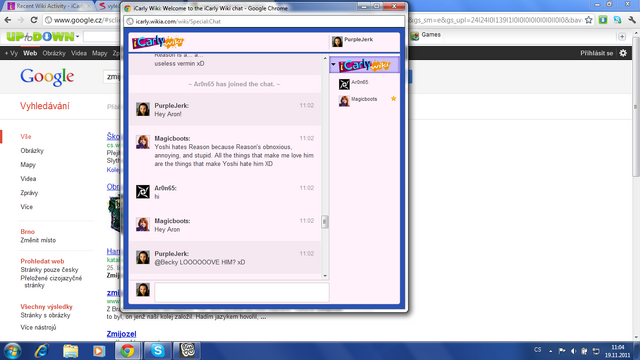Click the UptoDown toolbar logo

40,37
